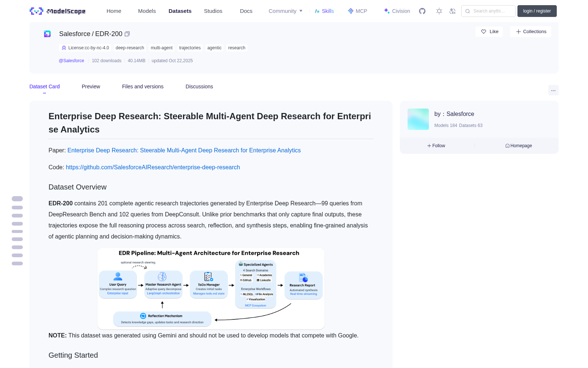Open the GitHub enterprise-deep-research code link
Image resolution: width=588 pixels, height=368 pixels.
tap(153, 167)
